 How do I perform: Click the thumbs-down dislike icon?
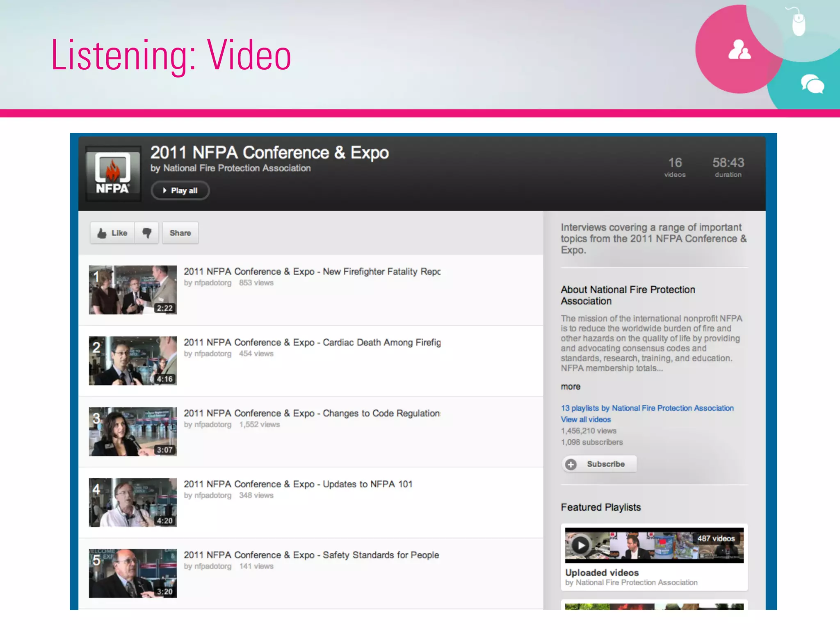click(x=147, y=233)
